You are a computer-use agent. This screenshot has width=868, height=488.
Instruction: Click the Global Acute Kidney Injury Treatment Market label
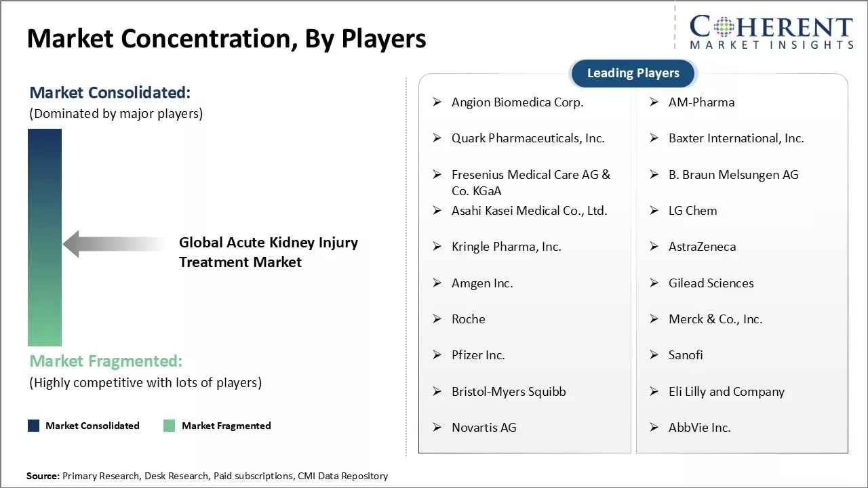pyautogui.click(x=268, y=252)
